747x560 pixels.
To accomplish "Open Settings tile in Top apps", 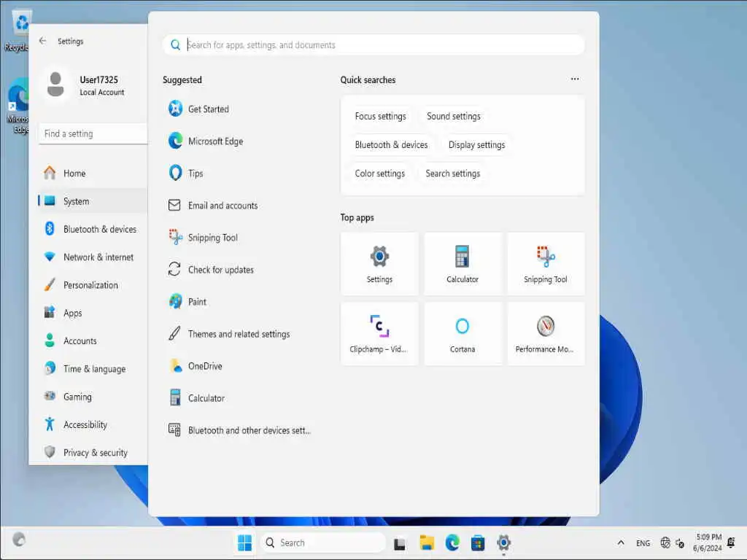I will tap(379, 264).
